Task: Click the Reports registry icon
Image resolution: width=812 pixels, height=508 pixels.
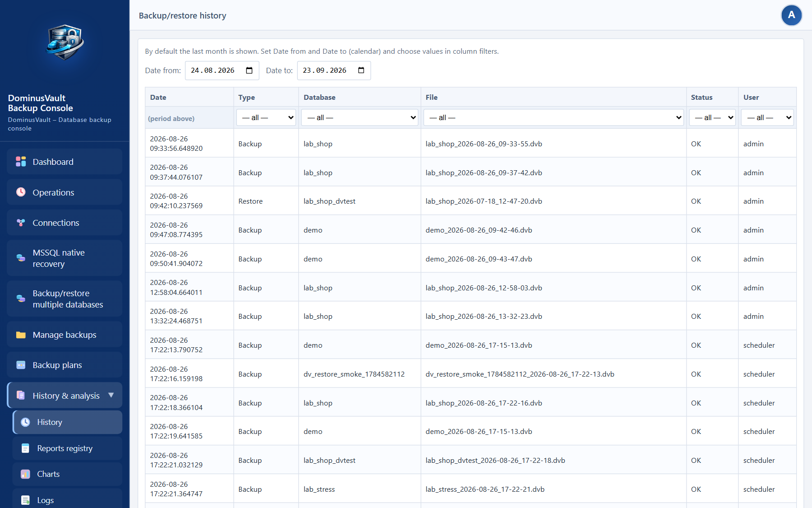Action: tap(26, 448)
